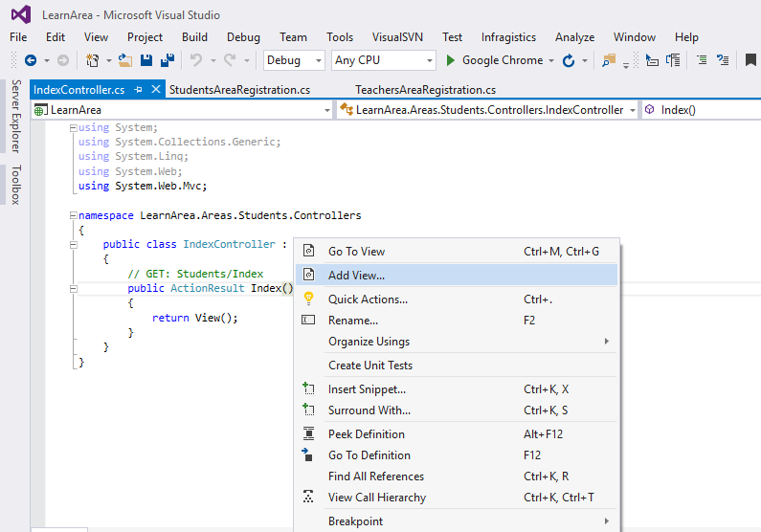Screen dimensions: 761x532
Task: Select Add View... from context menu
Action: click(x=356, y=275)
